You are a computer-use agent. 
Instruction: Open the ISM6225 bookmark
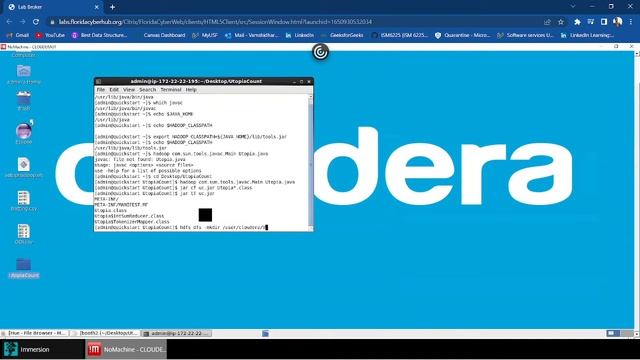400,35
